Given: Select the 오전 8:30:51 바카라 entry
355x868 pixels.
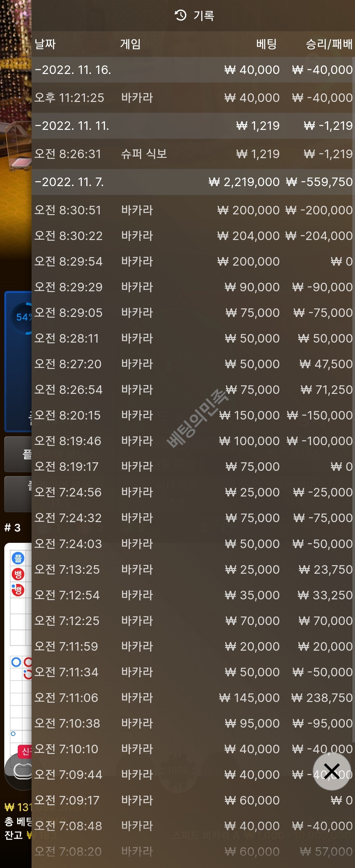Looking at the screenshot, I should (193, 210).
